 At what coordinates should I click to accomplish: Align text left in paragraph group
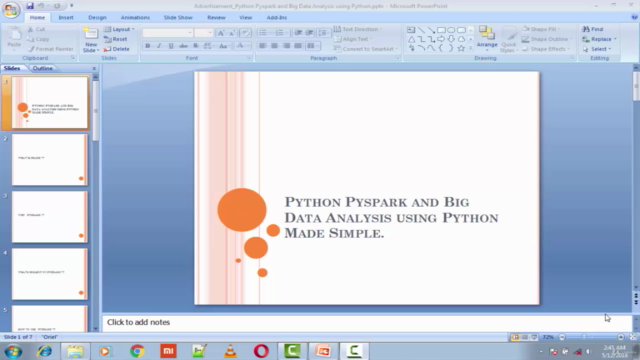pyautogui.click(x=262, y=46)
